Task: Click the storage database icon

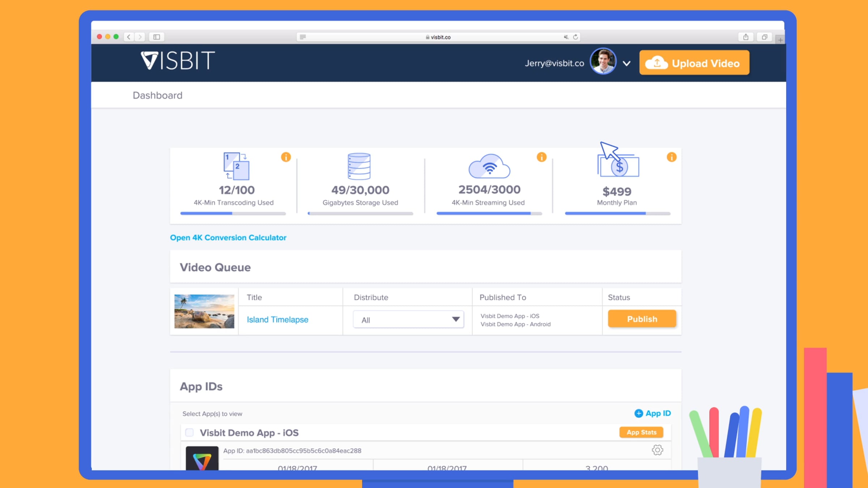Action: 359,166
